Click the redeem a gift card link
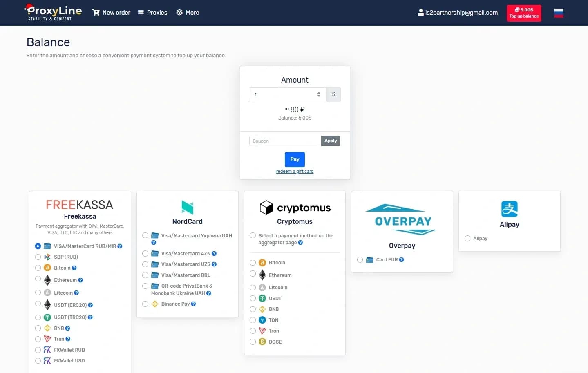 pos(295,172)
